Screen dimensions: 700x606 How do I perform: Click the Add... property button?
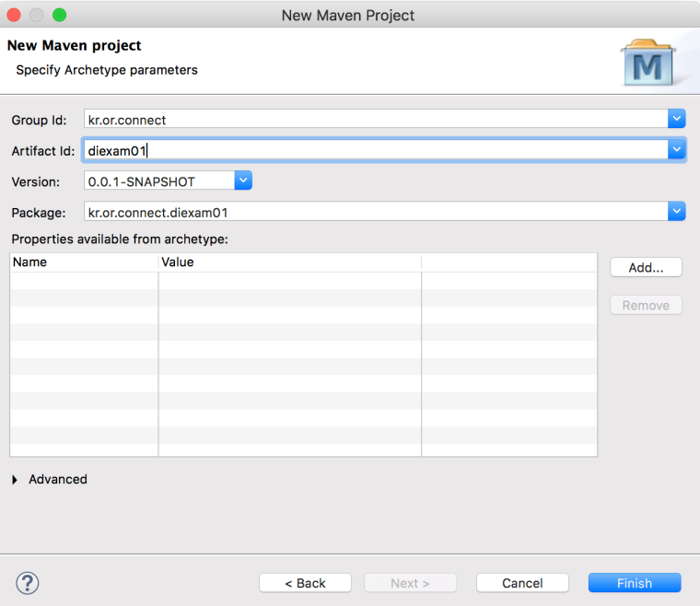[646, 267]
